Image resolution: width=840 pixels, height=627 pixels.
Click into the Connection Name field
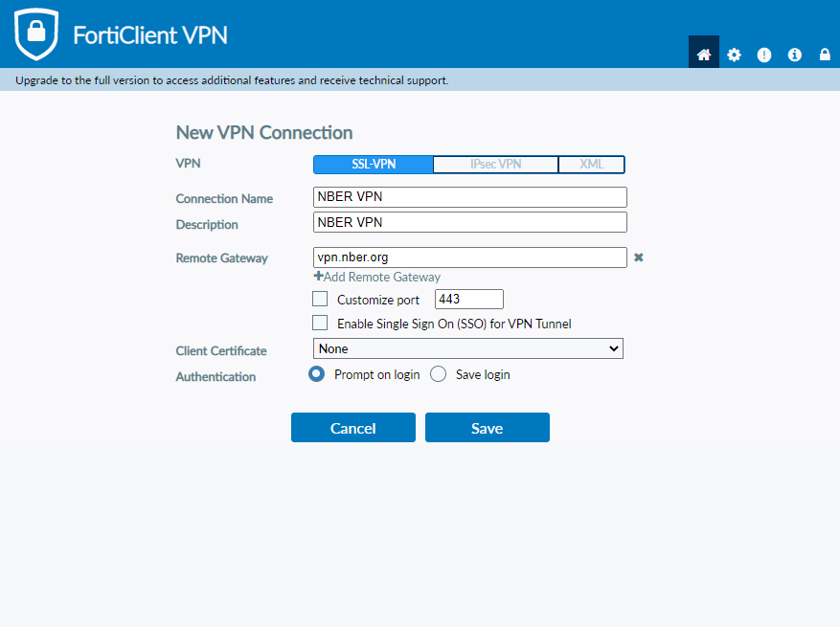coord(469,197)
